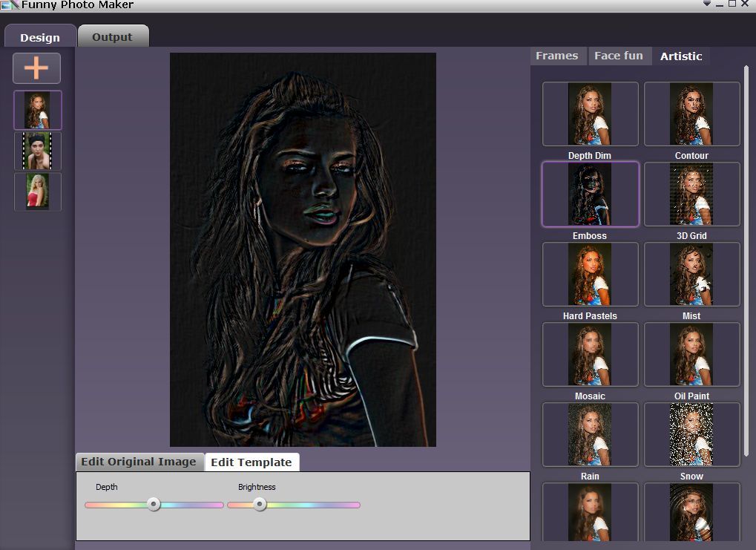Choose the Hard Pastels effect

tap(590, 274)
